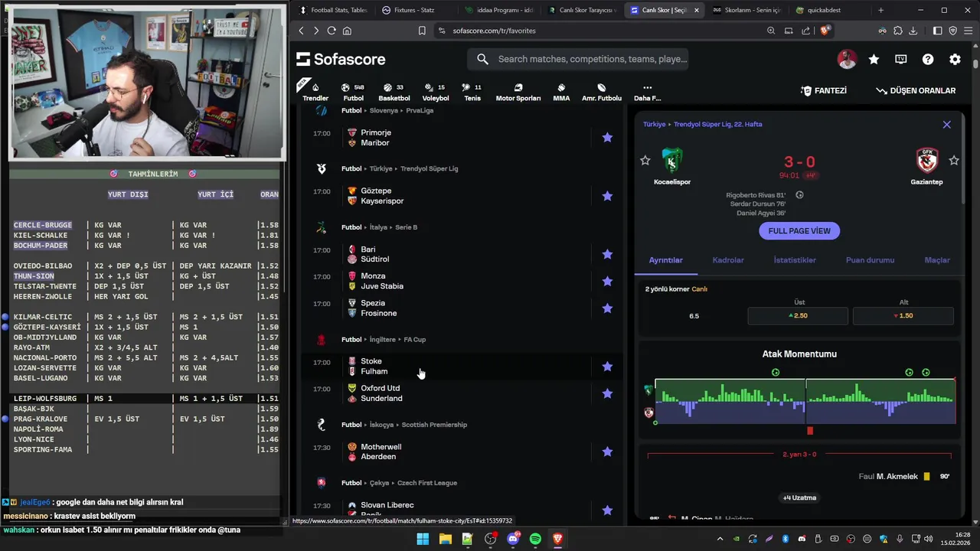Open the MMA category
Screen dimensions: 980x551
[x=561, y=92]
